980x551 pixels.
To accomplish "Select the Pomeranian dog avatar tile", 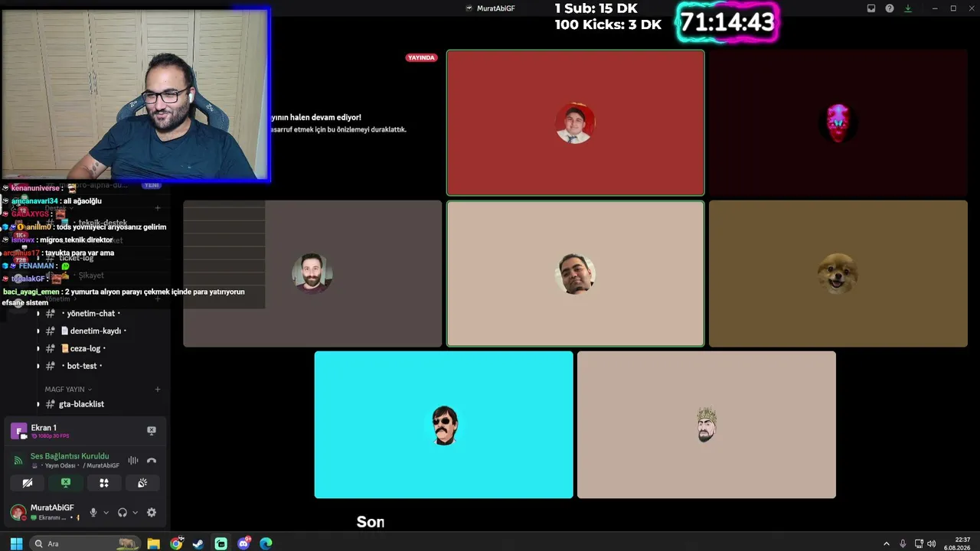I will pos(838,273).
